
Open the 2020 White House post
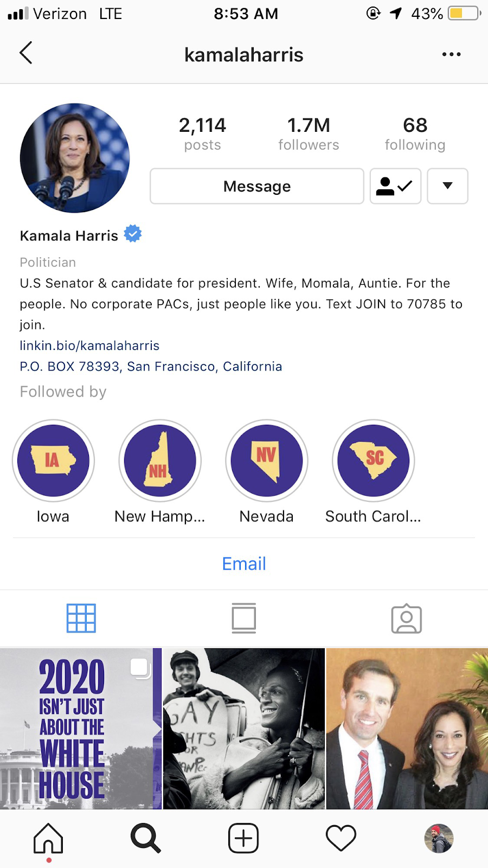click(81, 729)
